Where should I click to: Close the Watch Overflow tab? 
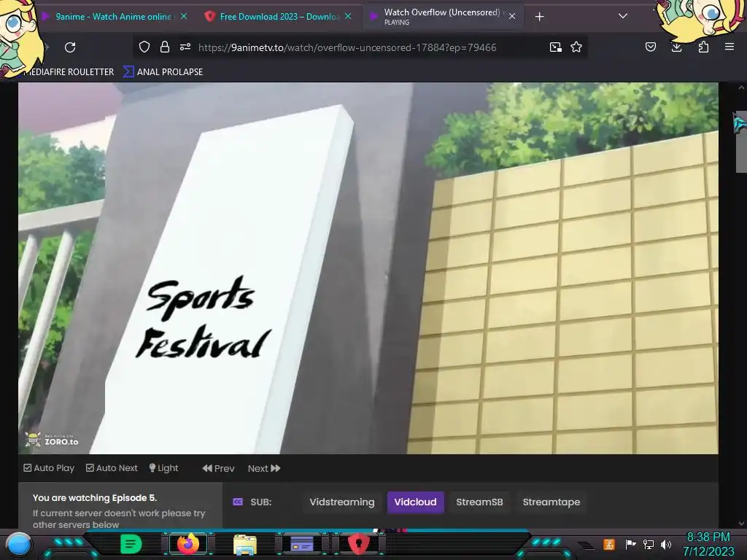[512, 16]
